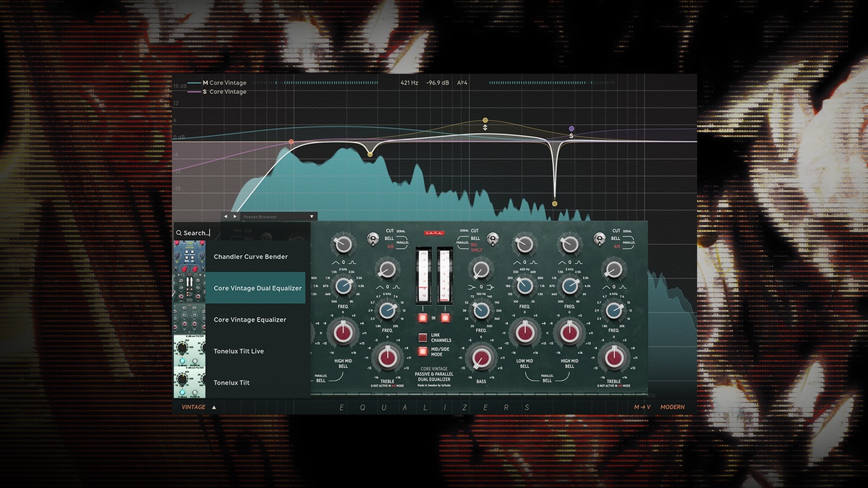The image size is (868, 488).
Task: Click the yellow notch node at curve bottom
Action: tap(555, 204)
